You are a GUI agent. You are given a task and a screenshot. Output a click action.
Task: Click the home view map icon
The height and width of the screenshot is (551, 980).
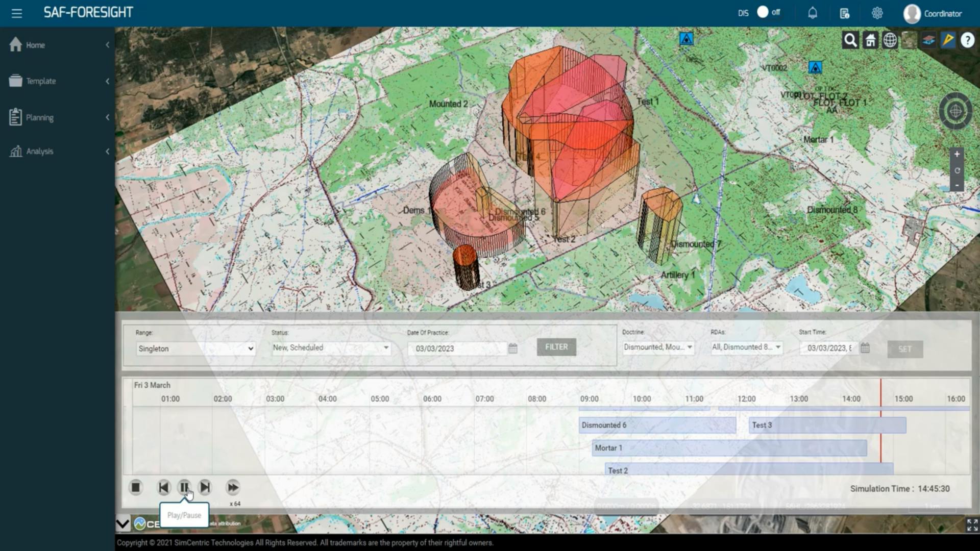(x=870, y=40)
